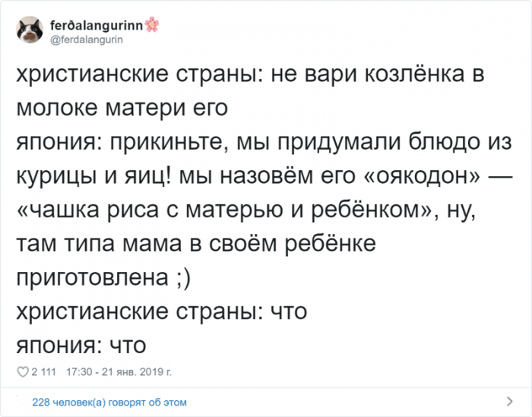Click the line starting "япония: прикиньте"
The width and height of the screenshot is (532, 417).
(x=264, y=142)
